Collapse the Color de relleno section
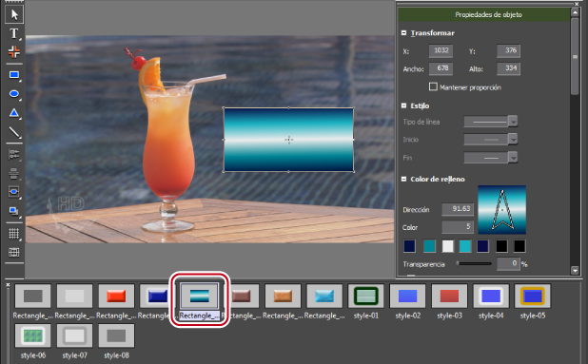Viewport: 588px width, 364px height. (403, 179)
